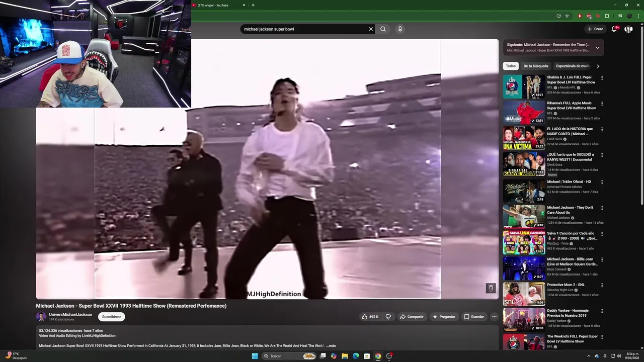Open Rihanna's Super Bowl LVII thumbnail

pyautogui.click(x=524, y=112)
